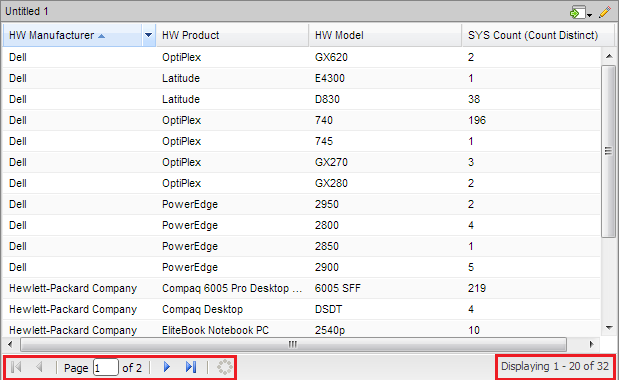Click horizontal scrollbar left arrow

[x=10, y=344]
